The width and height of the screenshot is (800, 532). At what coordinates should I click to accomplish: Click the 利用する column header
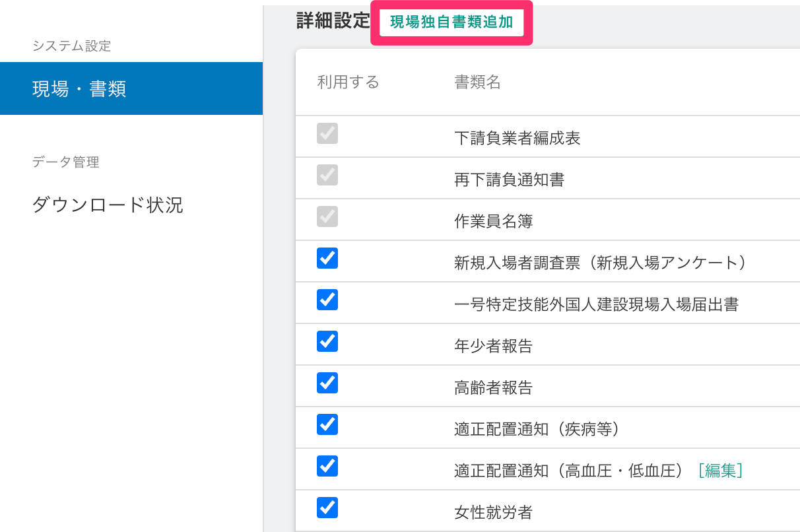click(349, 82)
